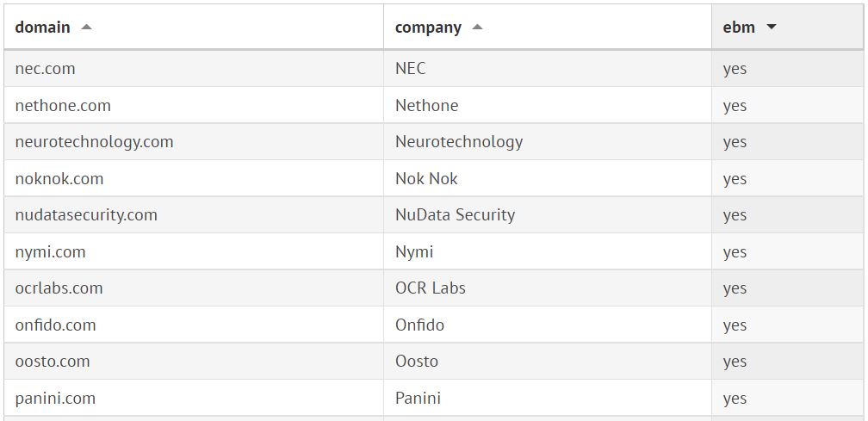The image size is (868, 421).
Task: Sort table by domain header
Action: (x=43, y=28)
